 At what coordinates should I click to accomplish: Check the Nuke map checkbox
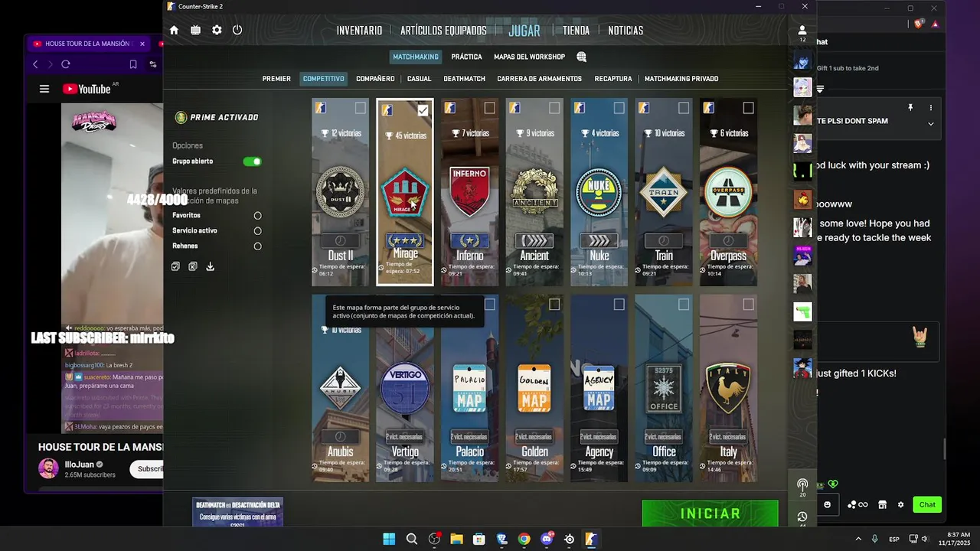click(619, 108)
